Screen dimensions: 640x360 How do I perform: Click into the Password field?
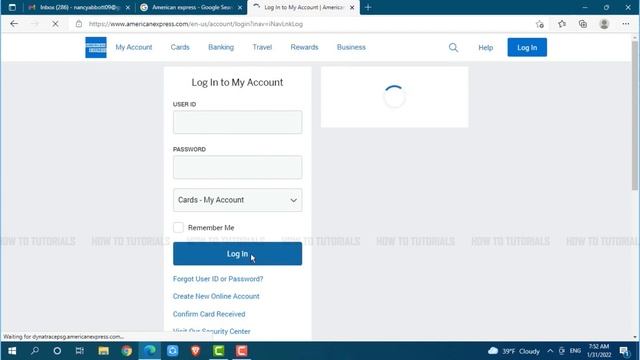click(238, 167)
